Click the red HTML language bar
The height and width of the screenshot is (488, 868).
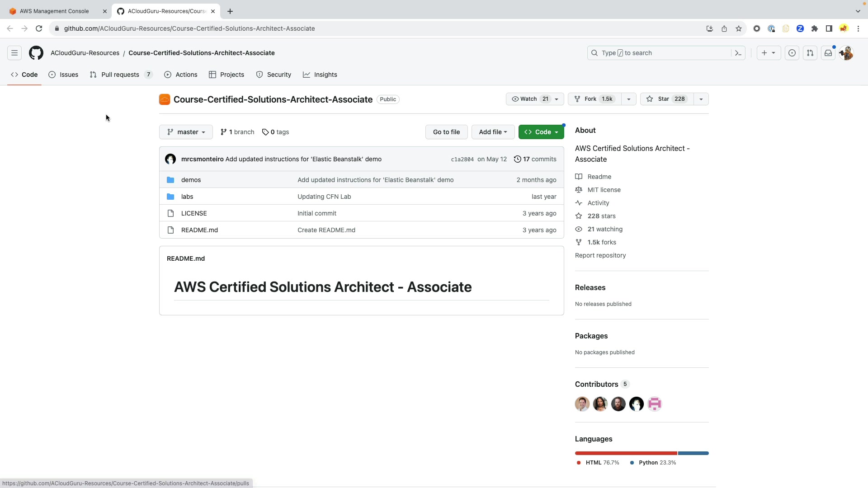click(626, 453)
